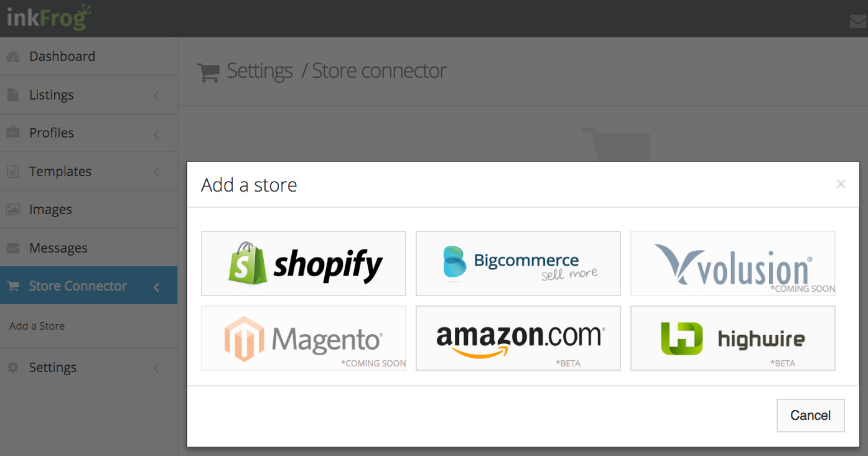Collapse the Store Connector menu chevron
Image resolution: width=868 pixels, height=456 pixels.
pyautogui.click(x=156, y=287)
